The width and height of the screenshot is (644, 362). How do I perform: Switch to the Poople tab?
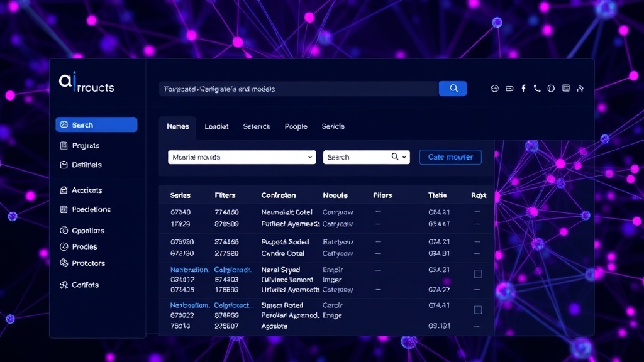click(296, 126)
